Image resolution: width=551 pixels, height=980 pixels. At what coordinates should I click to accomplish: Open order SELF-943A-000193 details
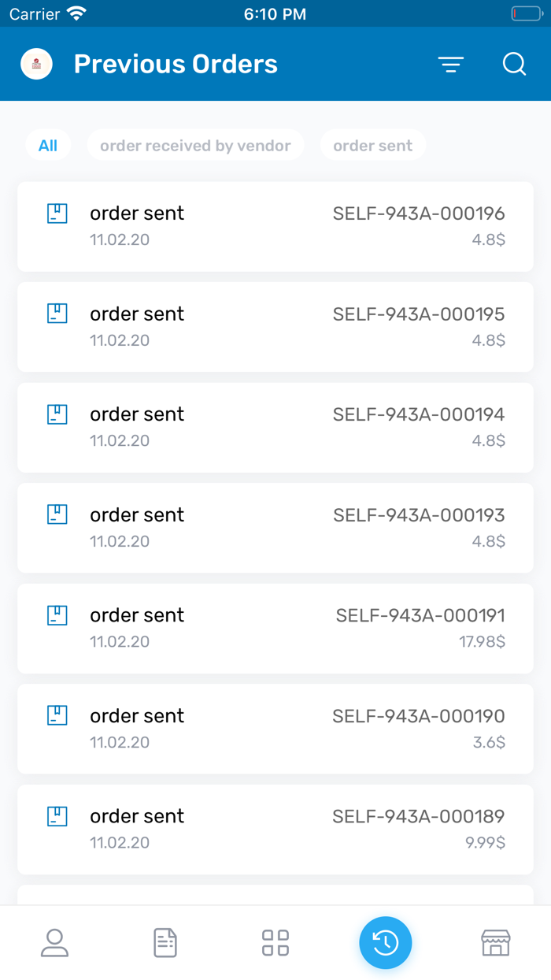click(x=275, y=527)
